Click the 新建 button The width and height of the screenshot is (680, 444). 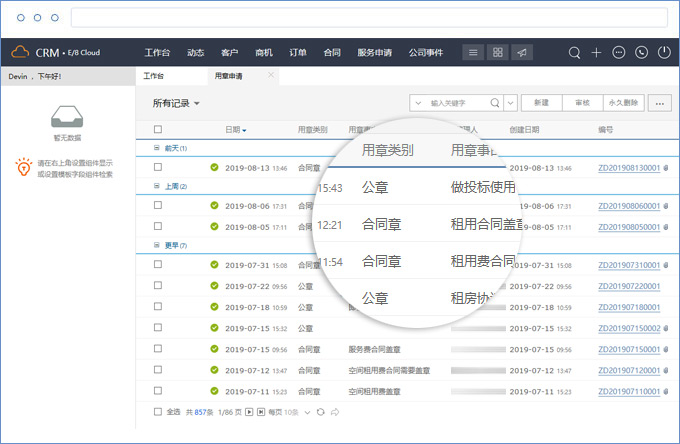[541, 102]
